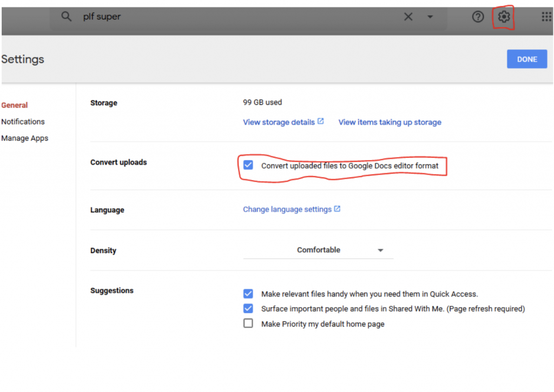Open the Density Comfortable dropdown
The height and width of the screenshot is (392, 554).
pyautogui.click(x=318, y=250)
